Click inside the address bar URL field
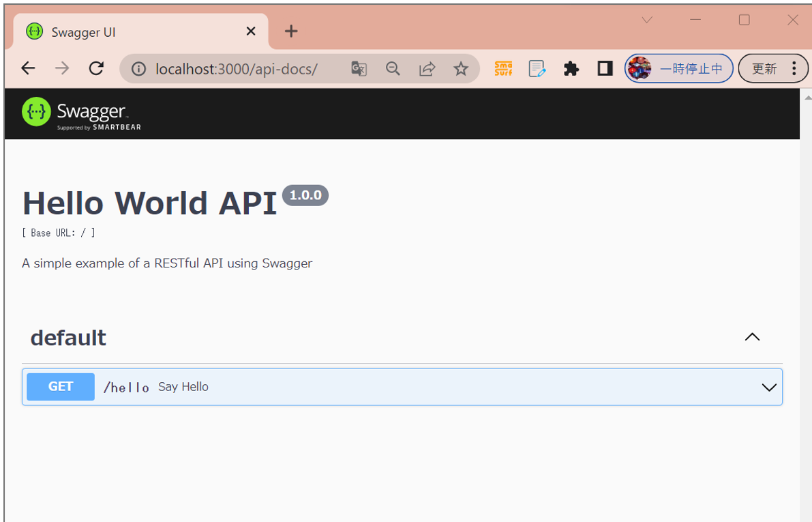This screenshot has width=812, height=522. [239, 68]
